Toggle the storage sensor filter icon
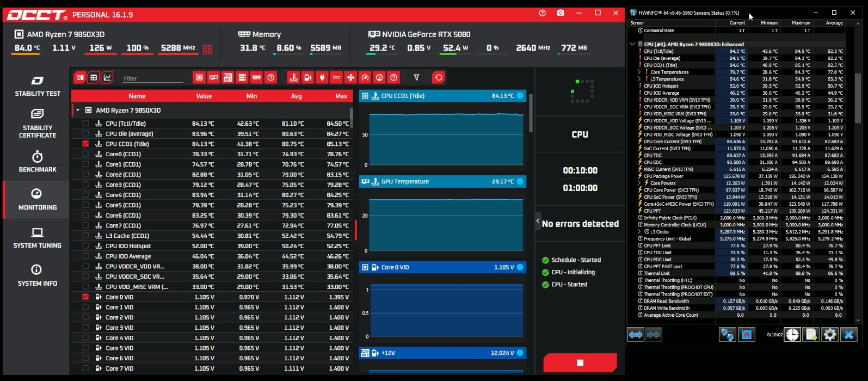 (x=242, y=78)
